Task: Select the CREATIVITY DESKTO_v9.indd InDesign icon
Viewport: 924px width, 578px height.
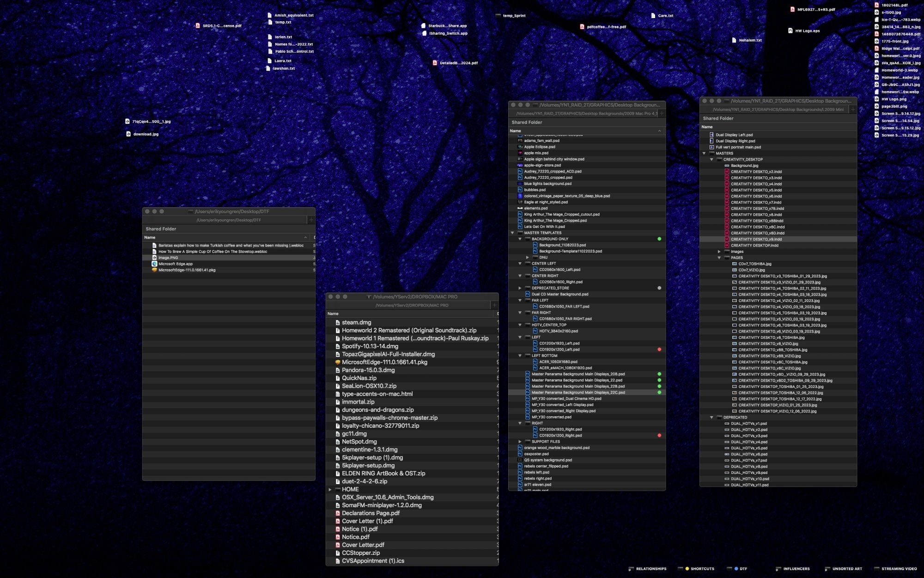Action: [x=727, y=239]
